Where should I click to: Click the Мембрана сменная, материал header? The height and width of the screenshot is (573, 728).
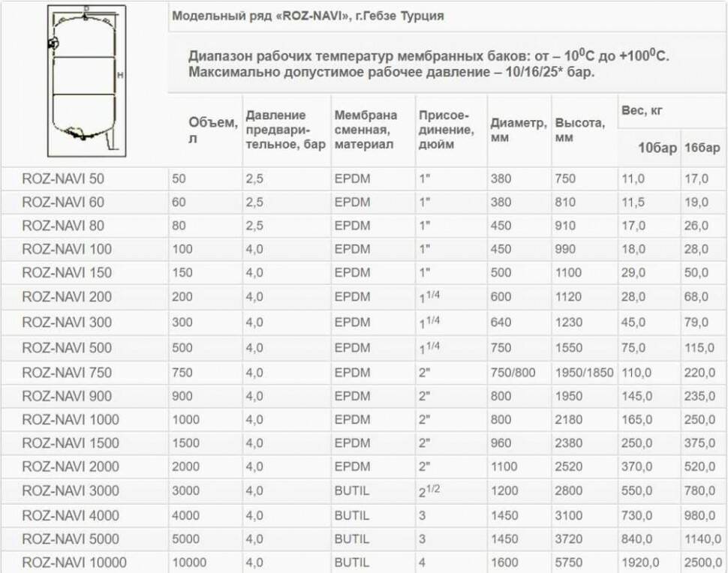366,130
